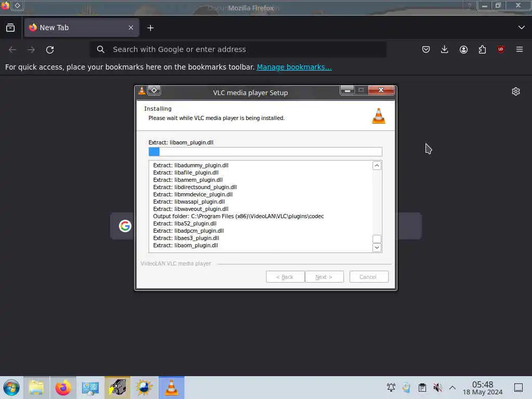This screenshot has height=399, width=532.
Task: Open the camera and folder taskbar app
Action: pyautogui.click(x=117, y=388)
